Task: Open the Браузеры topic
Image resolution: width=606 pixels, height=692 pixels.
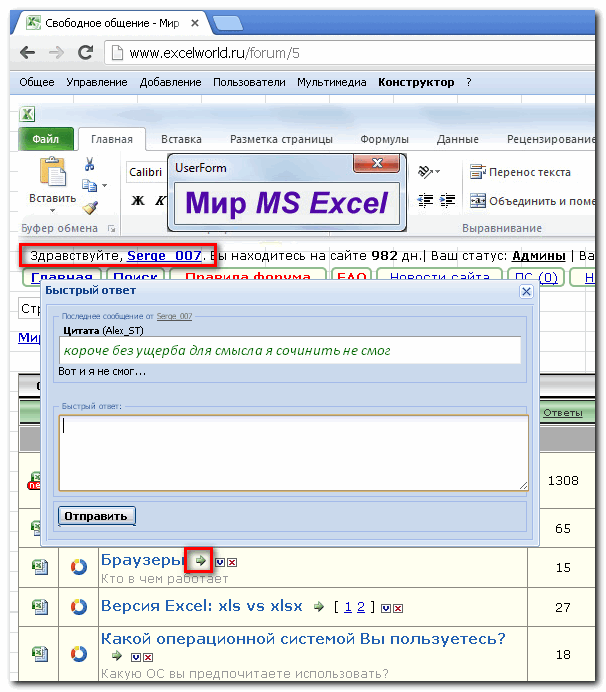Action: coord(142,560)
